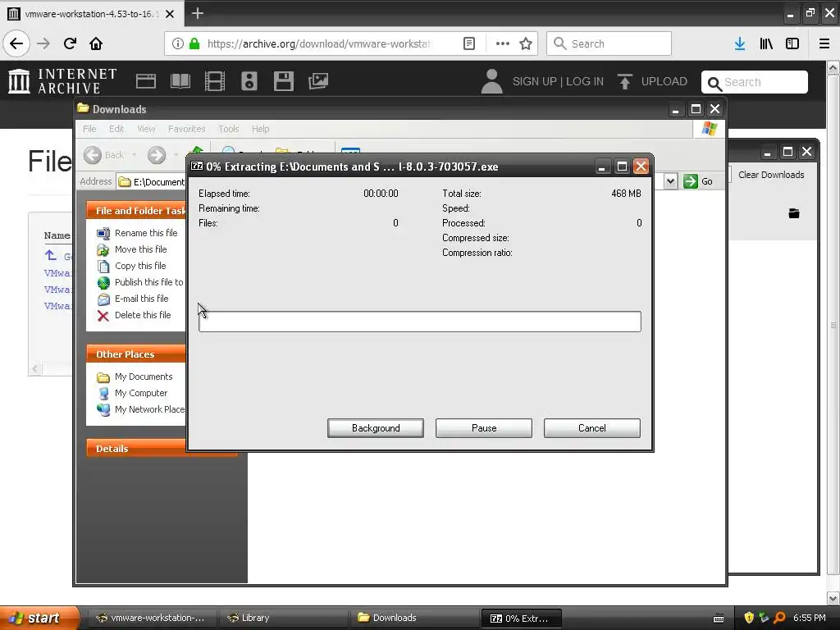This screenshot has width=840, height=630.
Task: Open the Favorites menu in Downloads window
Action: click(x=186, y=129)
